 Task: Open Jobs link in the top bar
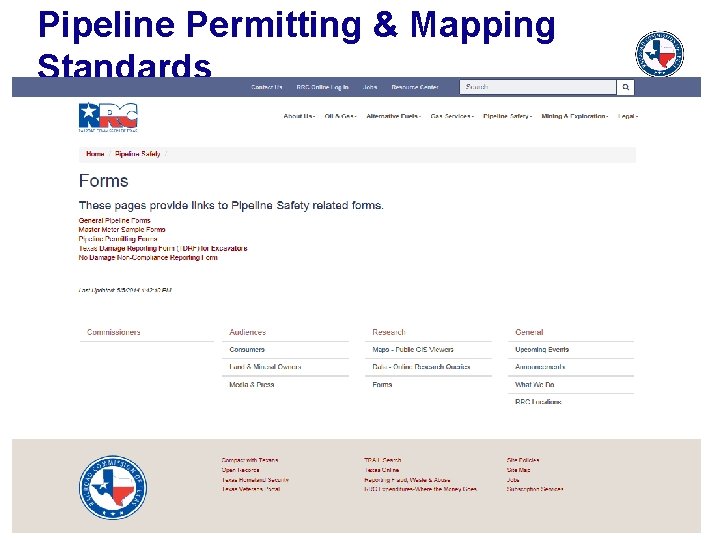[370, 87]
